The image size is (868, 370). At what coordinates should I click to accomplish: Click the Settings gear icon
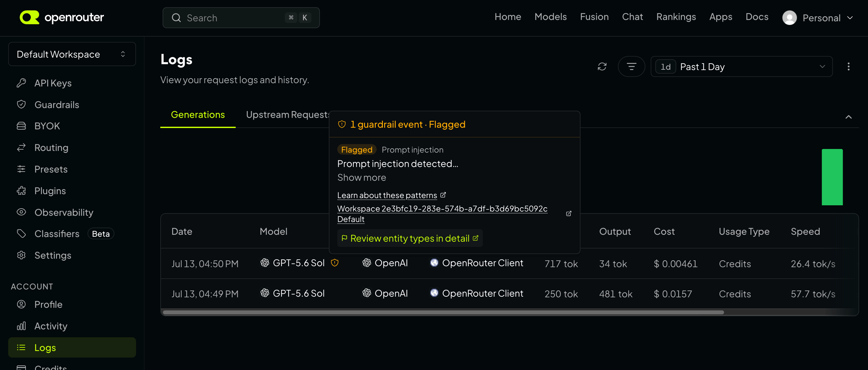click(x=21, y=255)
